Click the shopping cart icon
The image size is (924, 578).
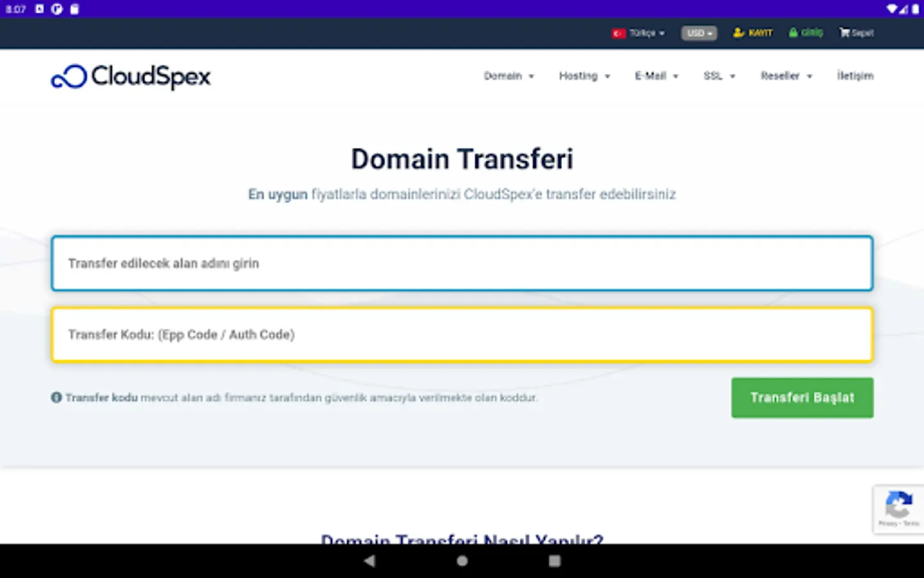click(844, 33)
